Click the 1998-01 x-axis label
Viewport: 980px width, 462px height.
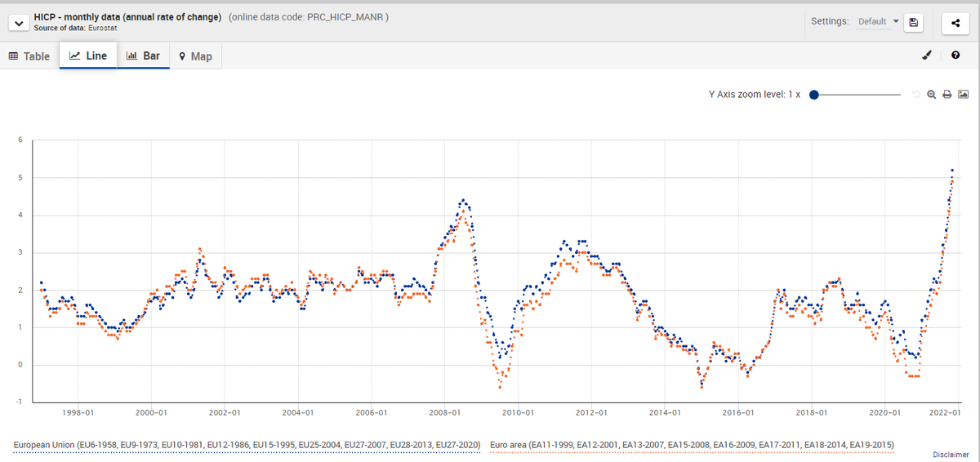(78, 414)
